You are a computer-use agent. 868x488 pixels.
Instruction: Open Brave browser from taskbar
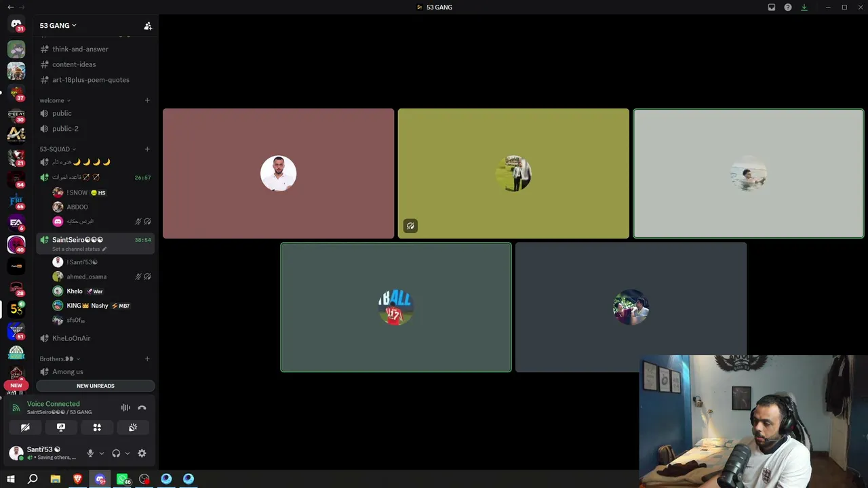78,479
